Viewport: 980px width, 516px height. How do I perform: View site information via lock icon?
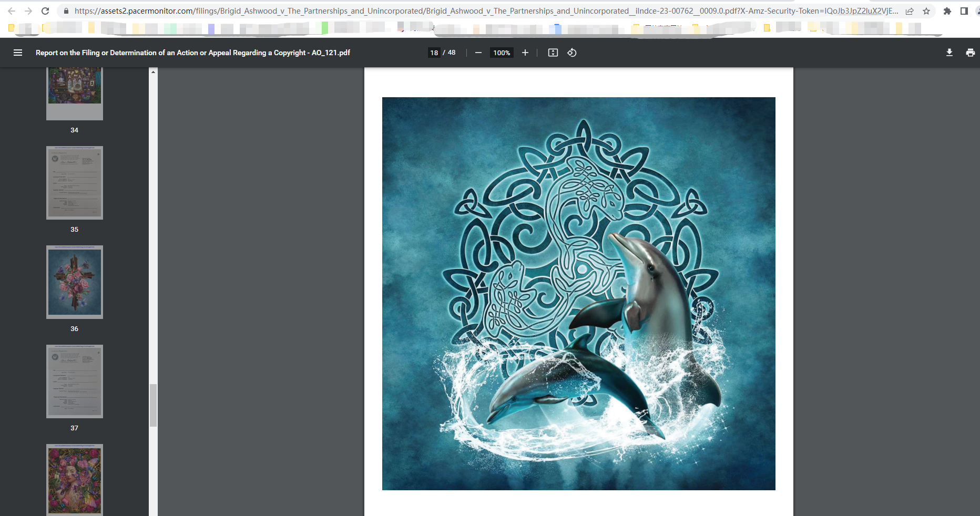66,11
